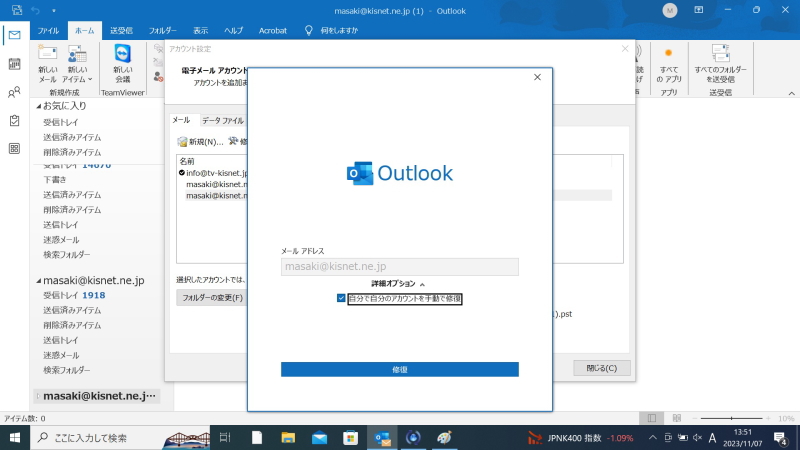Click the quick access save/send icon
This screenshot has width=800, height=450.
(17, 10)
